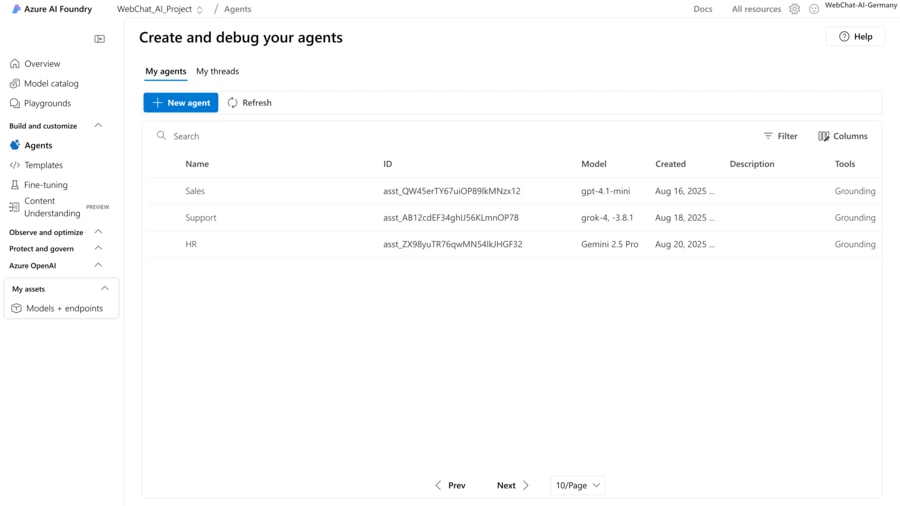The height and width of the screenshot is (506, 900).
Task: Open the 10/Page size dropdown
Action: point(578,485)
